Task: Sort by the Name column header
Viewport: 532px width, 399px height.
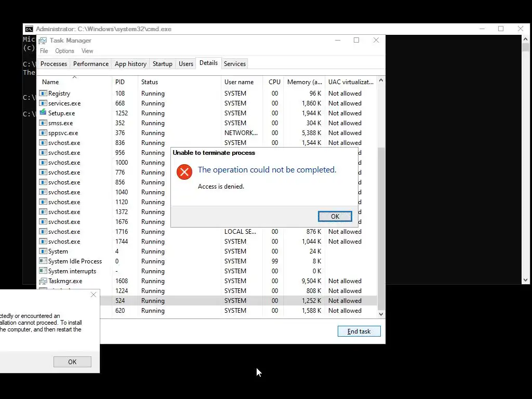Action: point(74,82)
